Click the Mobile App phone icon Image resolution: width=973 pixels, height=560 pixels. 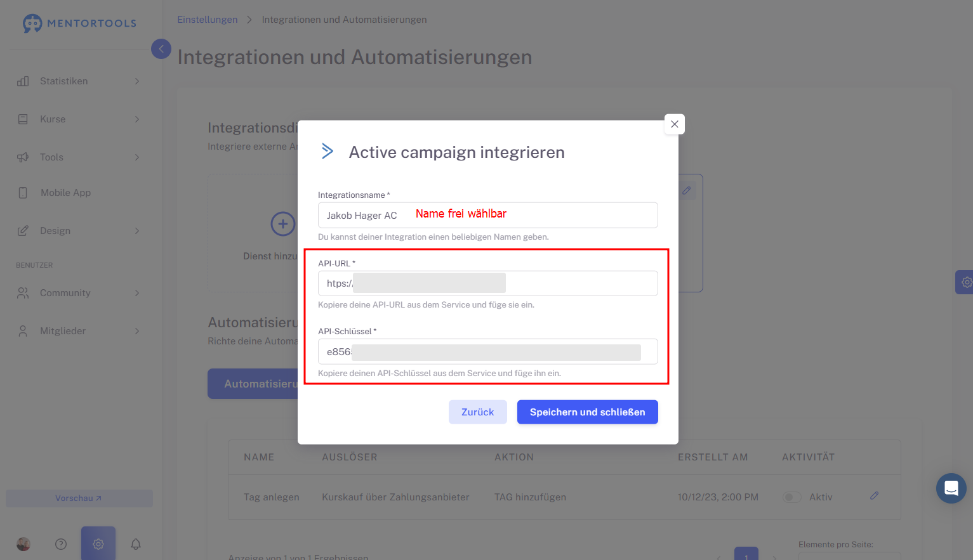pos(23,193)
